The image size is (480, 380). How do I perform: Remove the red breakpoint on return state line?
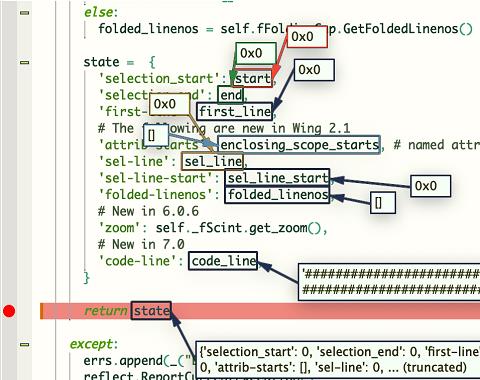click(9, 311)
